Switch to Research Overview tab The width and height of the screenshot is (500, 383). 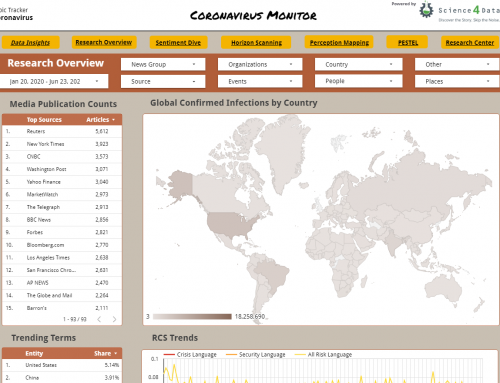104,42
